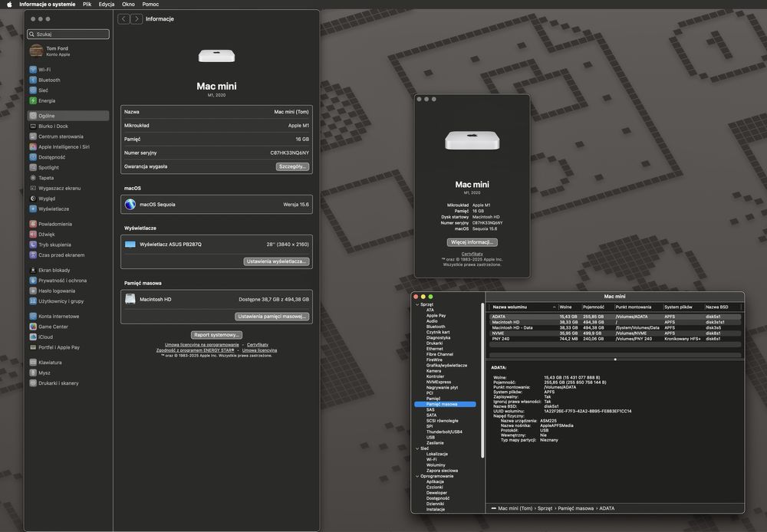Select Grafika/wyświetlacze in the hardware tree
The width and height of the screenshot is (767, 532).
tap(446, 365)
